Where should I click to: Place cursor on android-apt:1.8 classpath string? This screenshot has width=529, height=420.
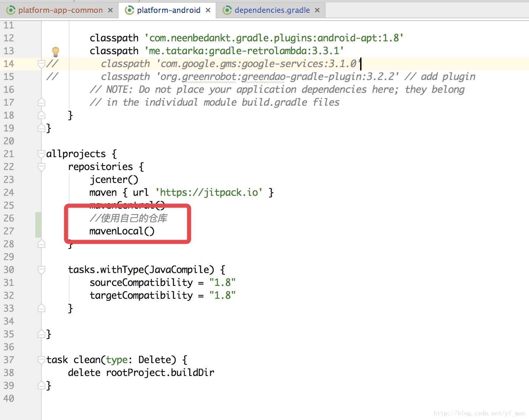pyautogui.click(x=274, y=38)
